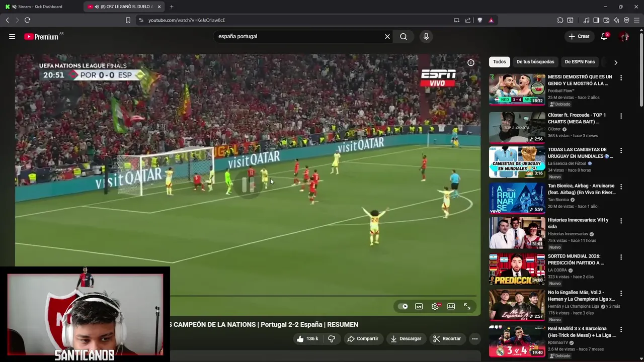Open browser main hamburger menu
The image size is (644, 362).
[636, 20]
